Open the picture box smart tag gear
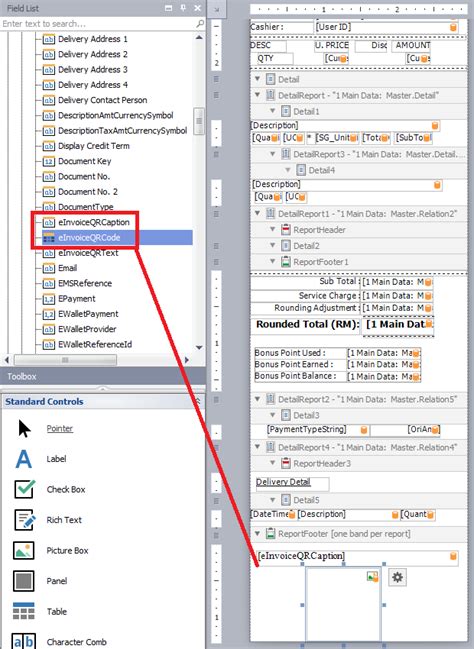Screen dimensions: 474x649 (x=397, y=577)
